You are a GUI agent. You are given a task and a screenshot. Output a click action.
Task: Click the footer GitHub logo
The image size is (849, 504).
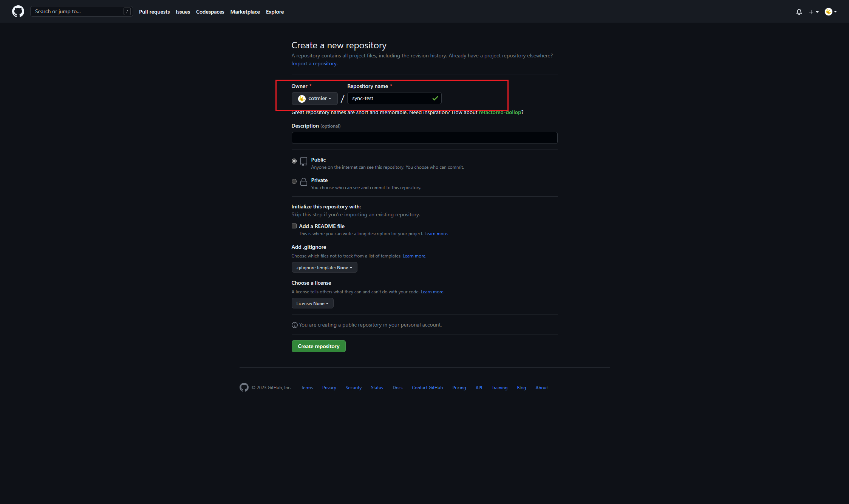coord(244,387)
